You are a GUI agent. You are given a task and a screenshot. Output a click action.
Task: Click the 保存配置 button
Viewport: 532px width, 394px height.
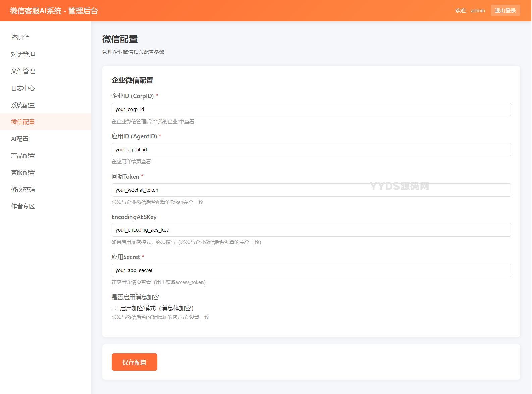(x=134, y=362)
